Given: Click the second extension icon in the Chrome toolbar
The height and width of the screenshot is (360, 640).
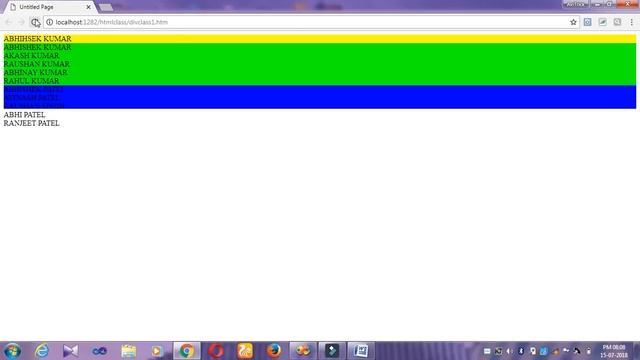Looking at the screenshot, I should coord(602,22).
